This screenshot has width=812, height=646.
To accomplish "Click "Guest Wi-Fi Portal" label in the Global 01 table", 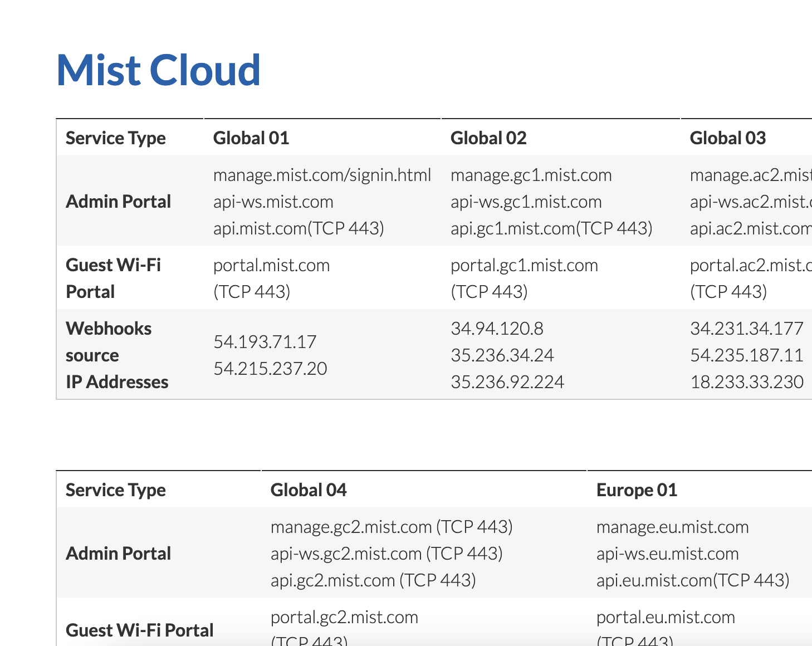I will click(114, 278).
